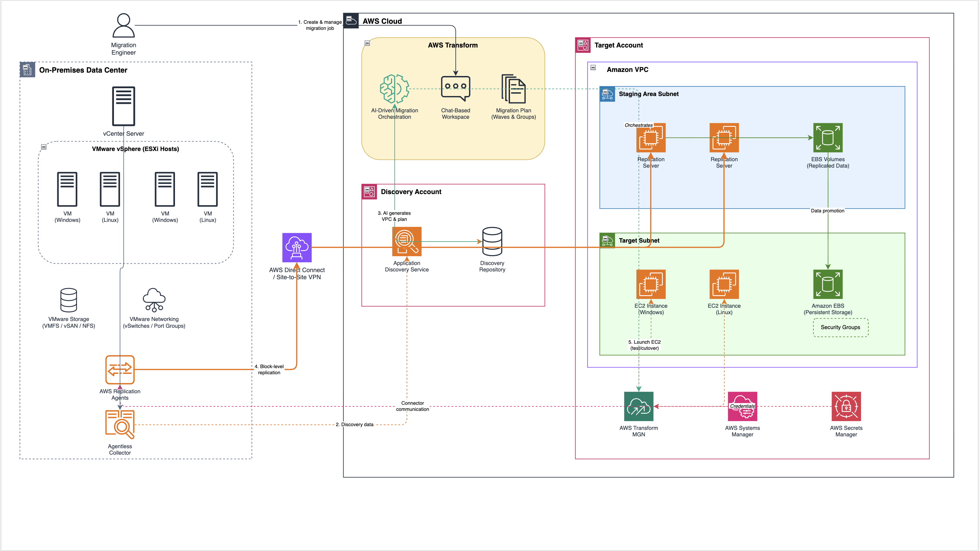The height and width of the screenshot is (551, 980).
Task: Select the VMware Storage database icon
Action: tap(69, 300)
